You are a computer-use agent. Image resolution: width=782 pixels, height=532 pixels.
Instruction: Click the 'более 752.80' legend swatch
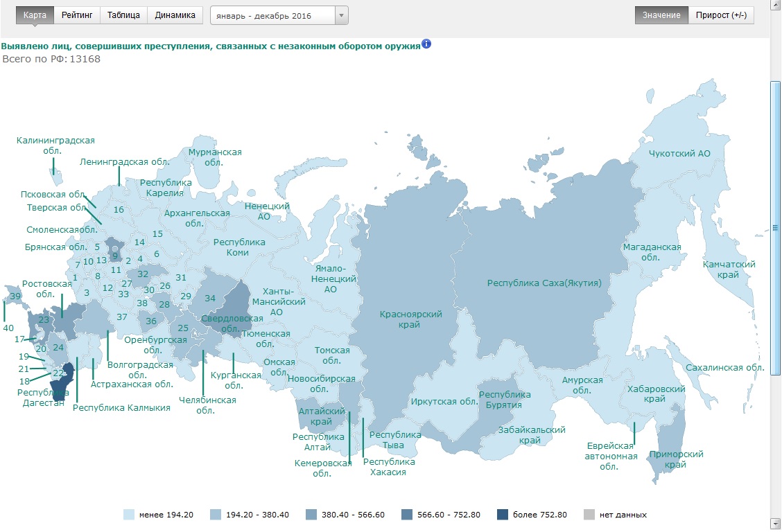(x=503, y=515)
